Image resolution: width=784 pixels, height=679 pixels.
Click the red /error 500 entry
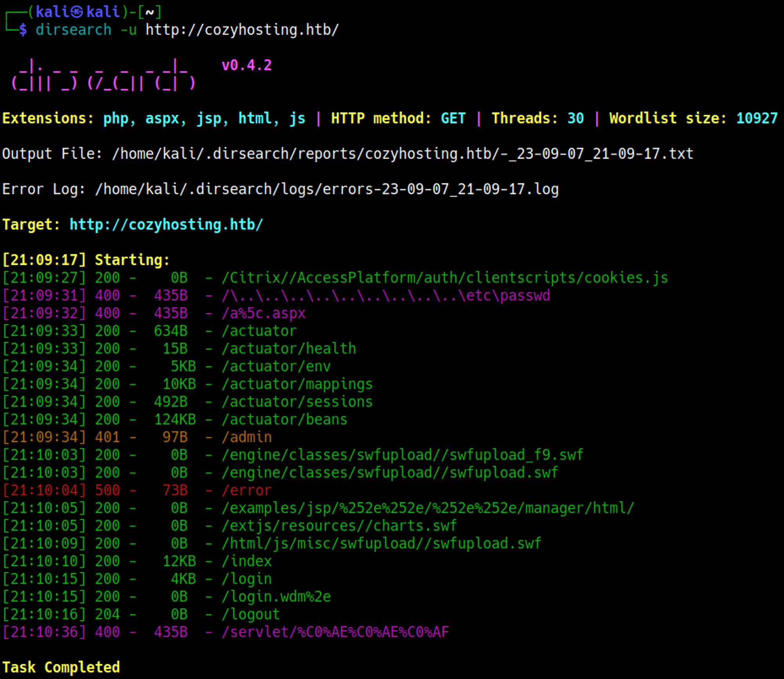coord(247,490)
